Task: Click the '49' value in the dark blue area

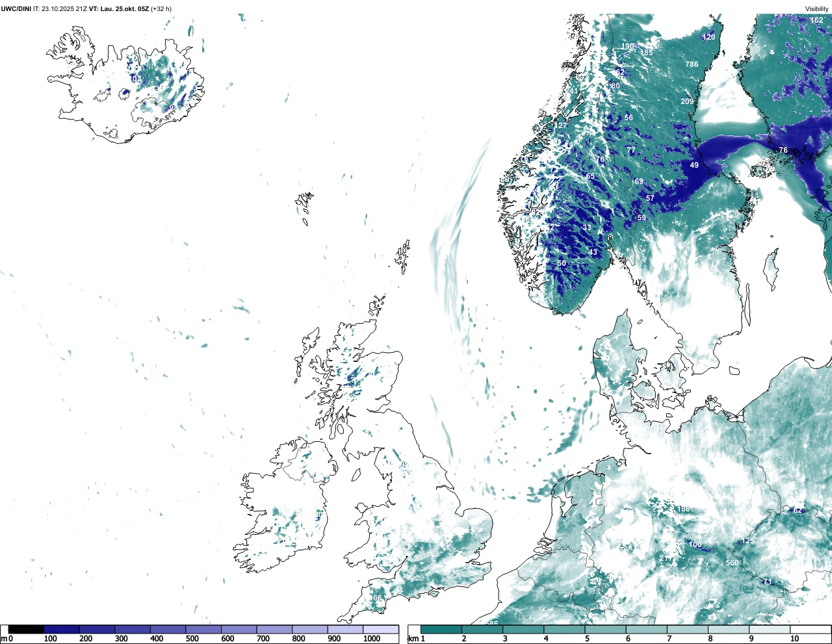Action: click(x=694, y=165)
